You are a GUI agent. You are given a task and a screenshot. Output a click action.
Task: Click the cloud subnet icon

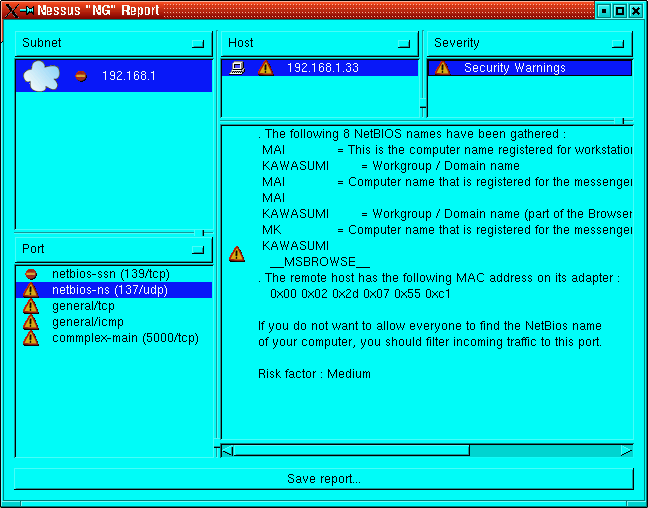(41, 75)
